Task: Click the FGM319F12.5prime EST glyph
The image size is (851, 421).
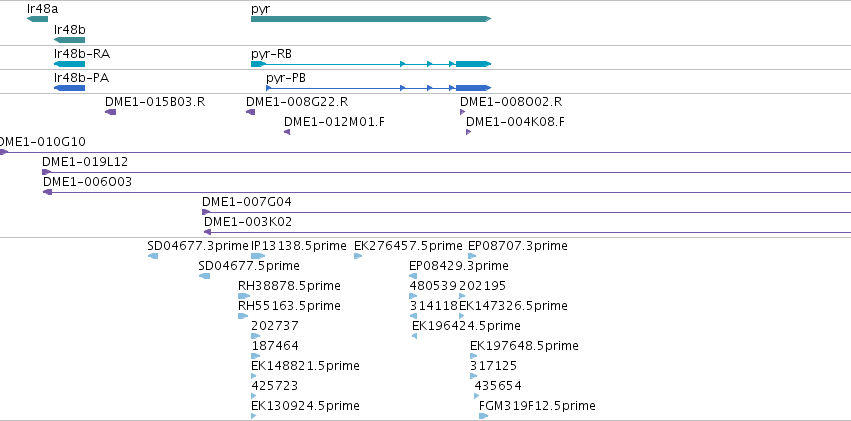Action: point(484,416)
